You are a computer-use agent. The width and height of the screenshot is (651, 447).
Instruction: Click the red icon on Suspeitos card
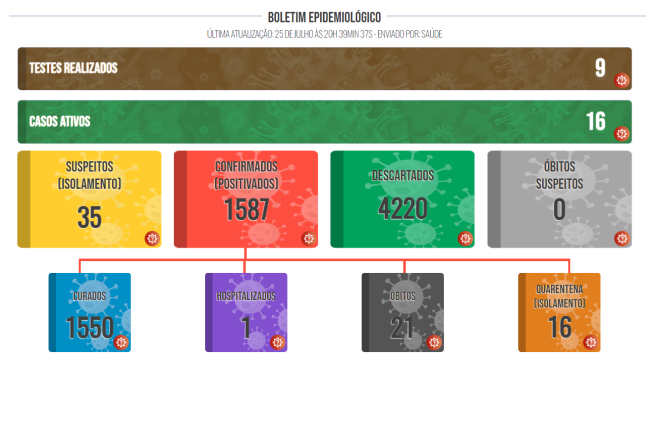click(x=152, y=238)
